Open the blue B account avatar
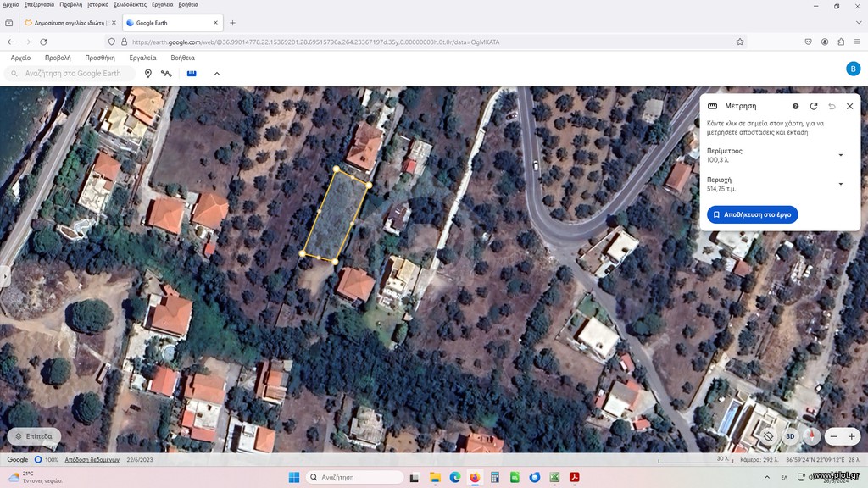Screen dimensions: 868x488 pyautogui.click(x=853, y=69)
